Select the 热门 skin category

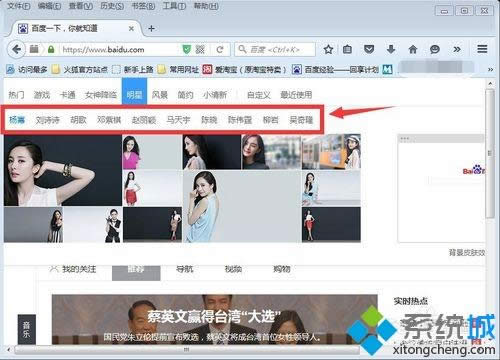16,95
